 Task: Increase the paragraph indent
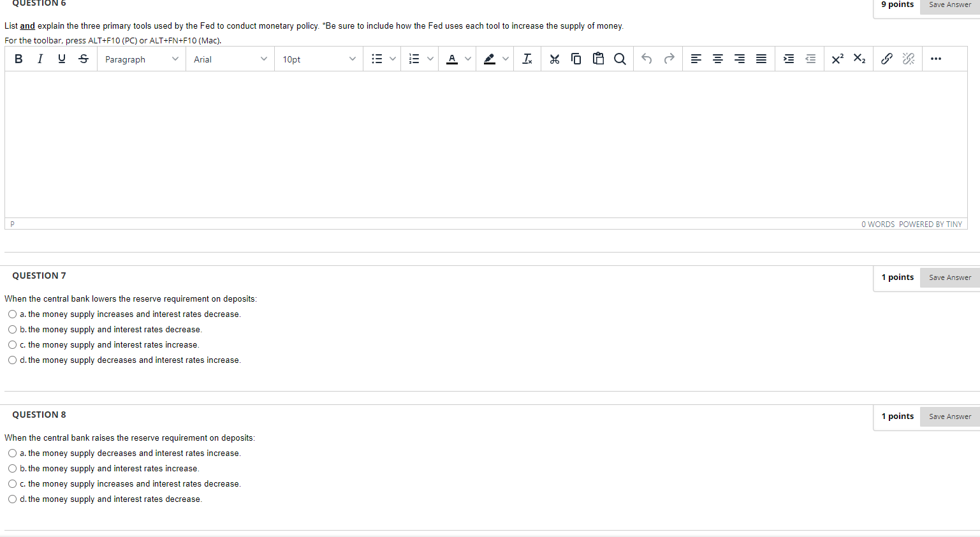(x=789, y=59)
